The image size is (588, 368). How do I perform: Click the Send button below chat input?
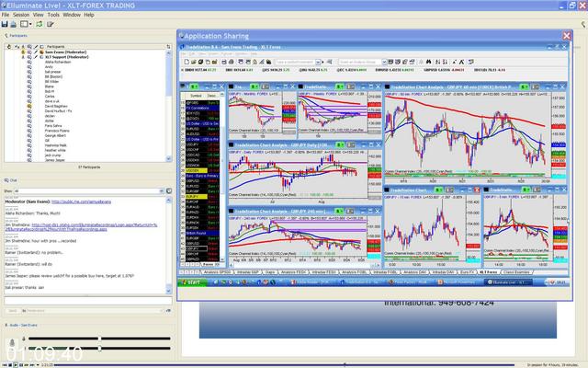click(x=12, y=311)
